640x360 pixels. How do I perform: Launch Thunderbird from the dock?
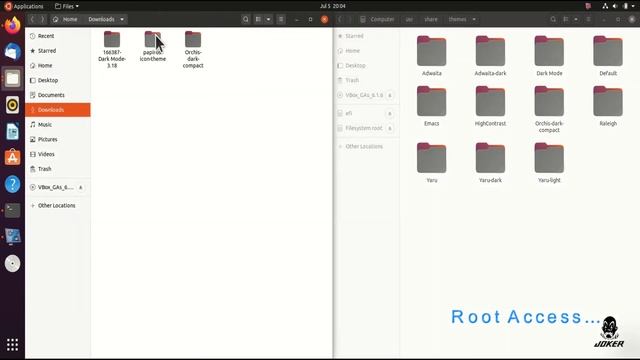(x=12, y=52)
